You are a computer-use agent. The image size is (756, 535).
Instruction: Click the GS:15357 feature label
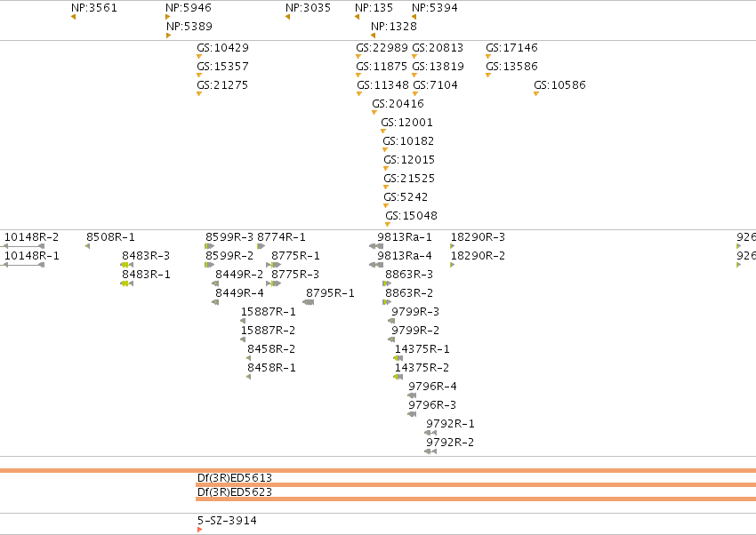pos(222,67)
